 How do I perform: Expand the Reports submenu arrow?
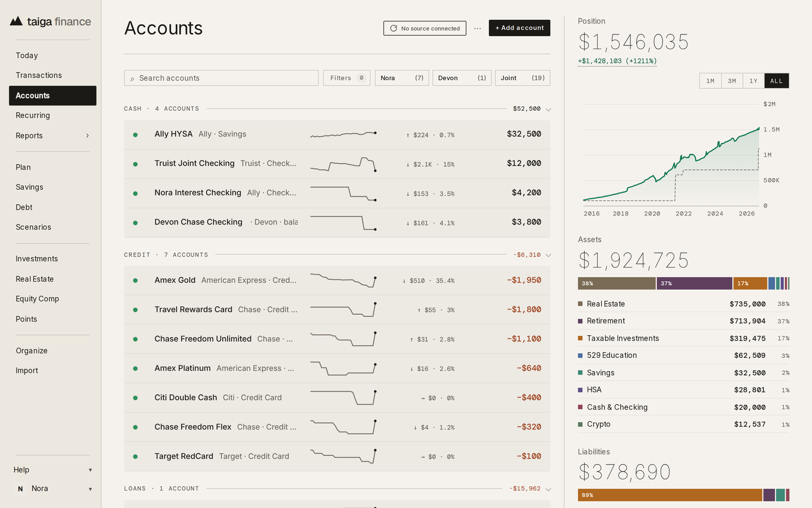click(x=87, y=135)
